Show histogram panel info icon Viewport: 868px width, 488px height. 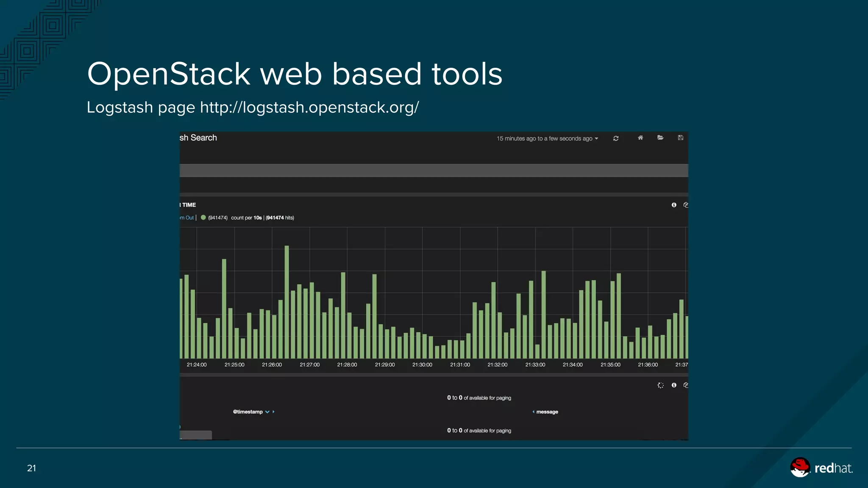coord(674,205)
